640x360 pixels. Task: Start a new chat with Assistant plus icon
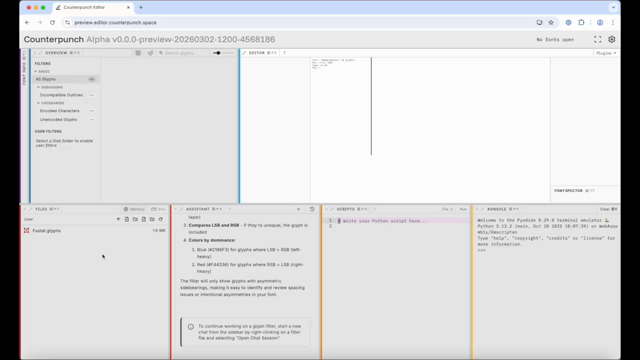tap(298, 209)
